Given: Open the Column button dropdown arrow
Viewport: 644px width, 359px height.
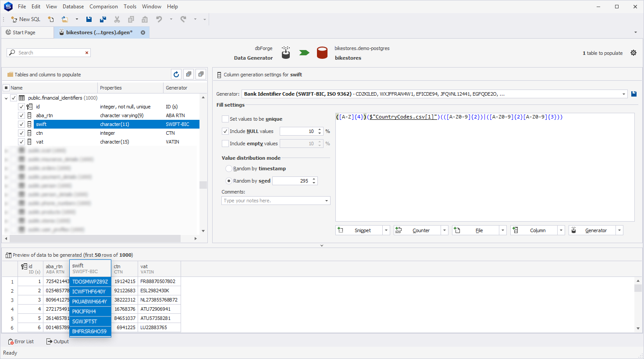Looking at the screenshot, I should click(561, 230).
